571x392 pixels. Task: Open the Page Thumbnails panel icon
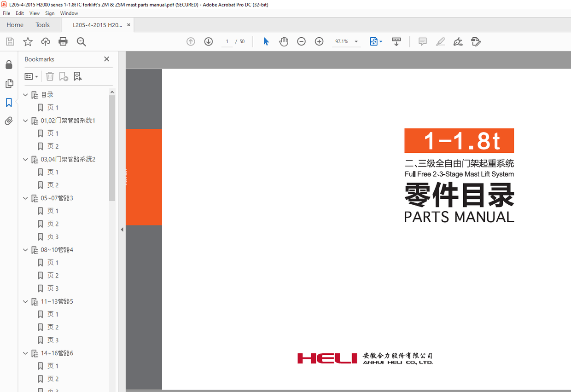(x=9, y=83)
